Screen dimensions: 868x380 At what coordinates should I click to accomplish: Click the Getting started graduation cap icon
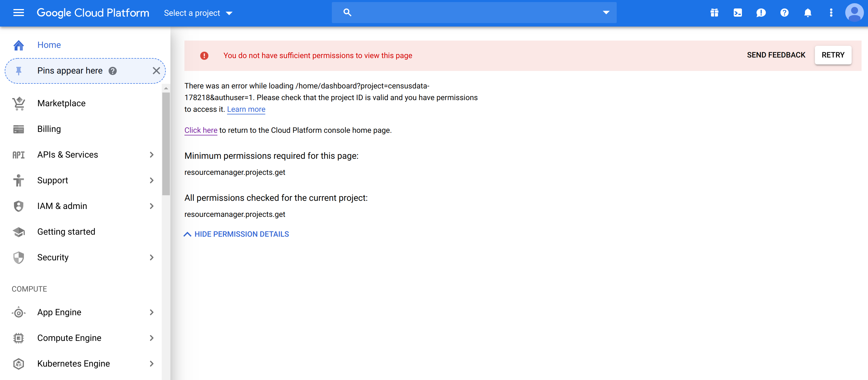pos(18,232)
